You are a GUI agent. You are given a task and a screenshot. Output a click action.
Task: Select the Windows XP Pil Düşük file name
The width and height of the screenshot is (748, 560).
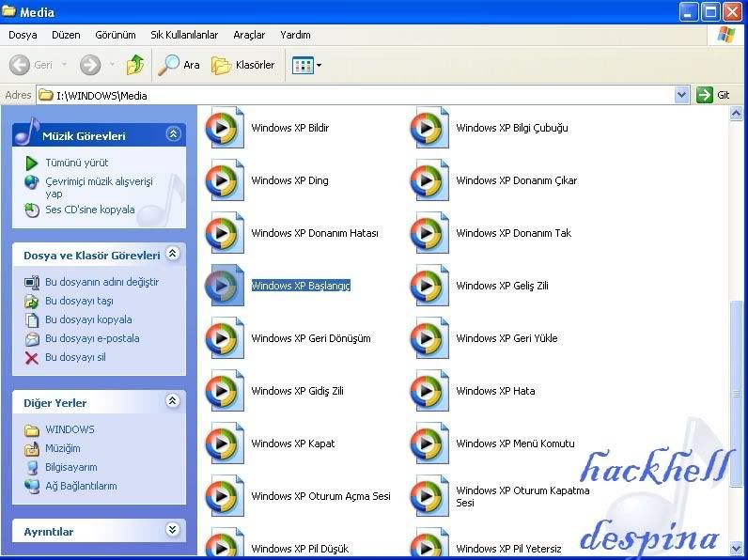click(x=300, y=549)
